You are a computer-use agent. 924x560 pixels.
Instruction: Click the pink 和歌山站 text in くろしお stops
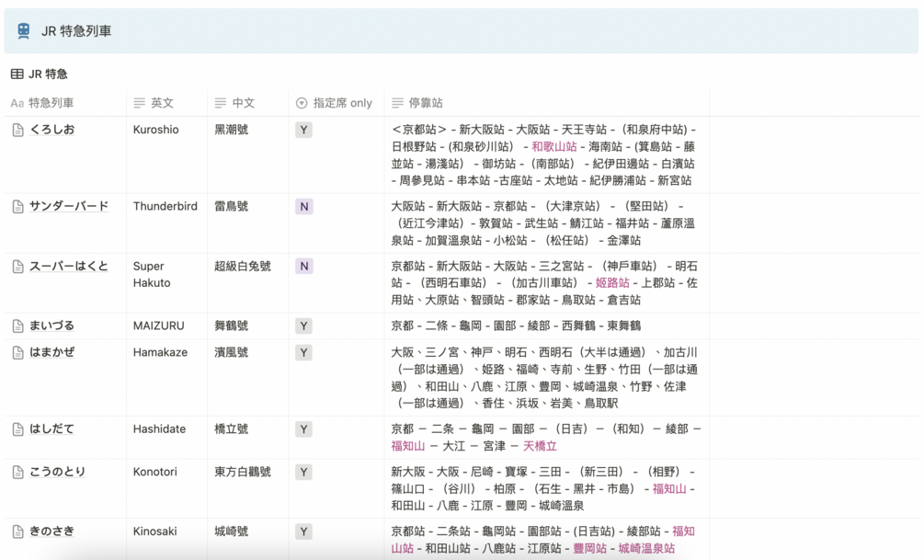click(553, 147)
